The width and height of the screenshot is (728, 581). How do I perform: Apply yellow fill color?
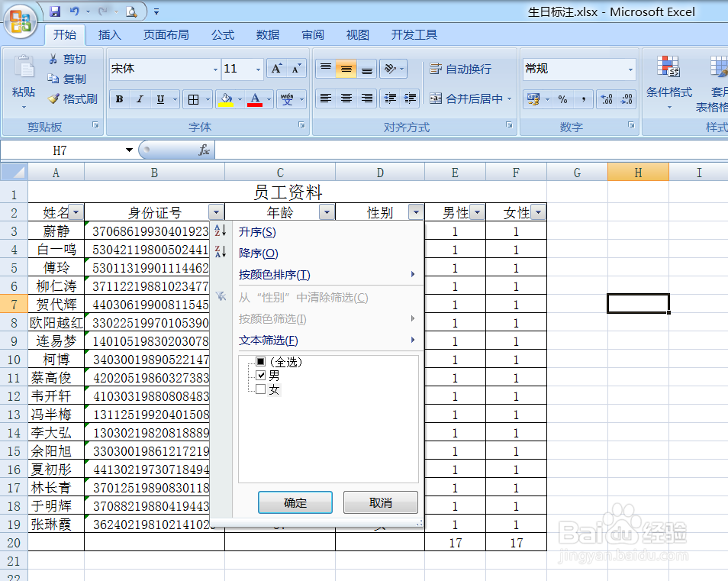coord(226,99)
